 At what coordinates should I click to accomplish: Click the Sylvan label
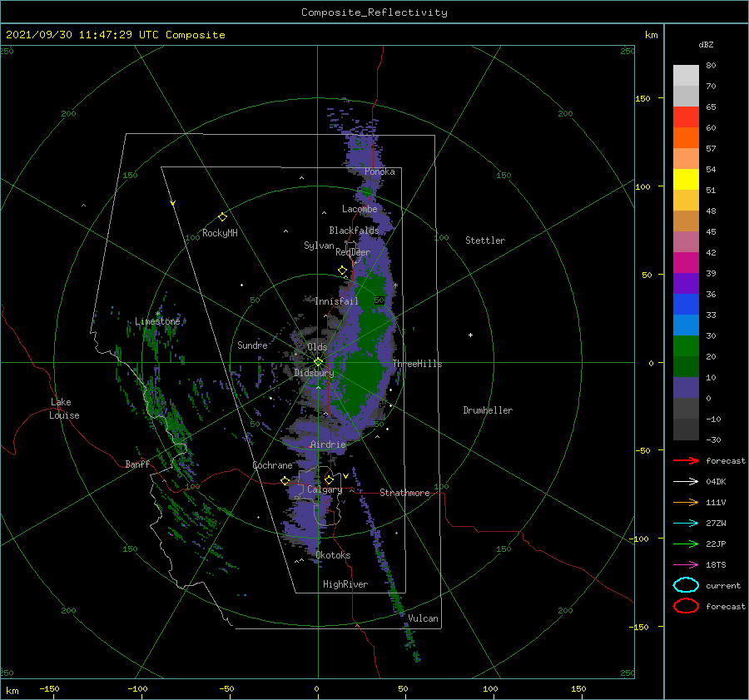pos(319,246)
